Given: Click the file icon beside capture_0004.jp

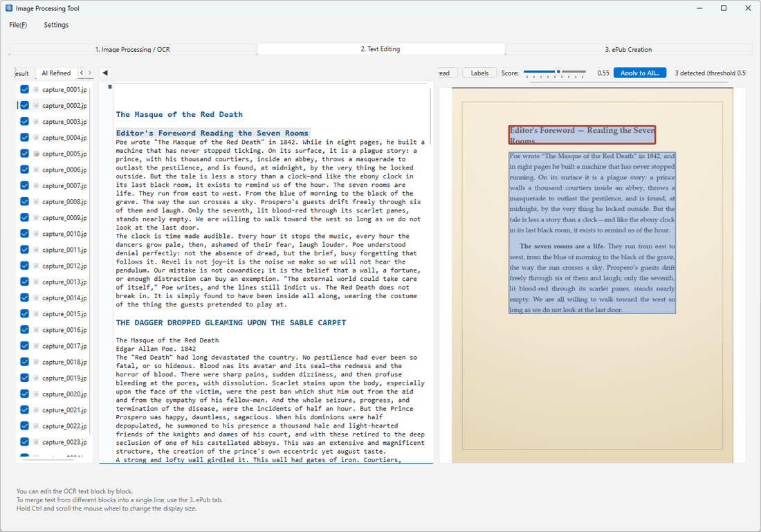Looking at the screenshot, I should 36,138.
